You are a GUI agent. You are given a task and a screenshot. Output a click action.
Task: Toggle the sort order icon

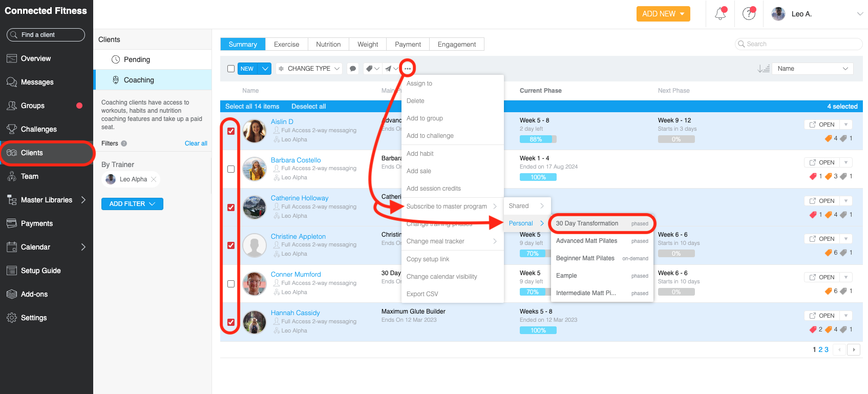(x=763, y=69)
